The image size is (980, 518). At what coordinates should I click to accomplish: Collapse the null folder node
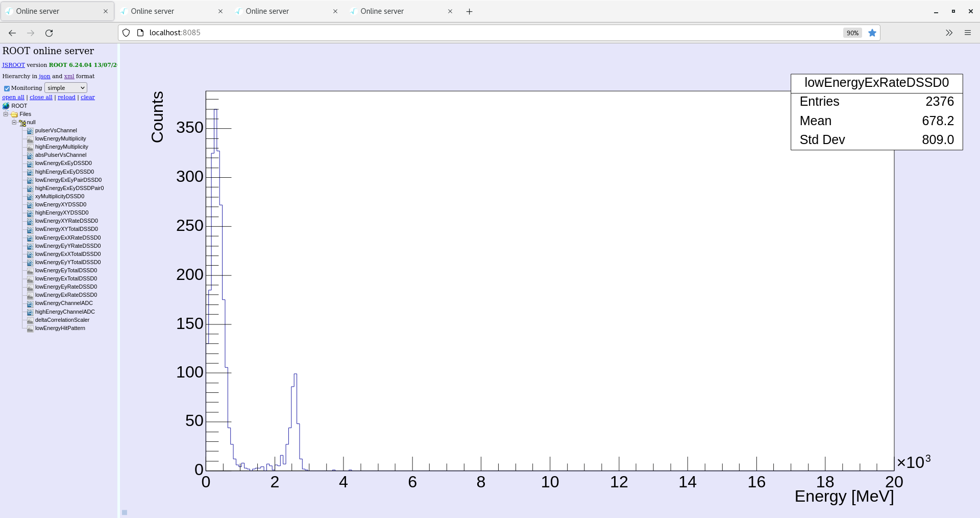coord(14,123)
